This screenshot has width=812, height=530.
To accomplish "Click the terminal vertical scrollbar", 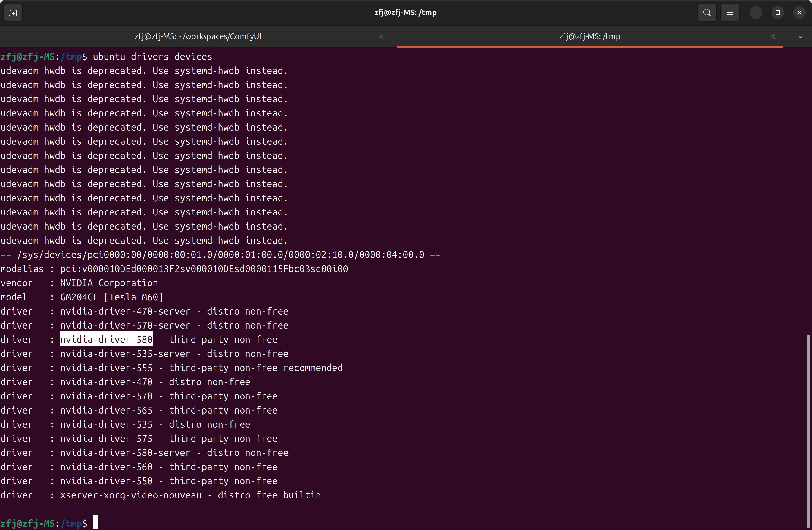I will (x=808, y=430).
